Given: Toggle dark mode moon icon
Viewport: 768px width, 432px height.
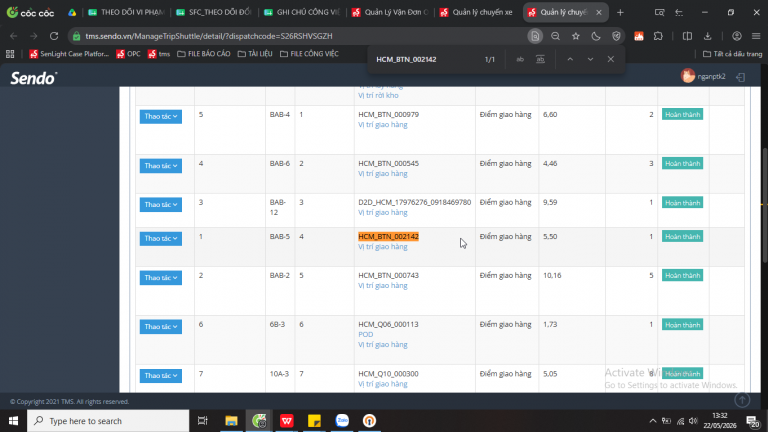Looking at the screenshot, I should click(x=596, y=36).
